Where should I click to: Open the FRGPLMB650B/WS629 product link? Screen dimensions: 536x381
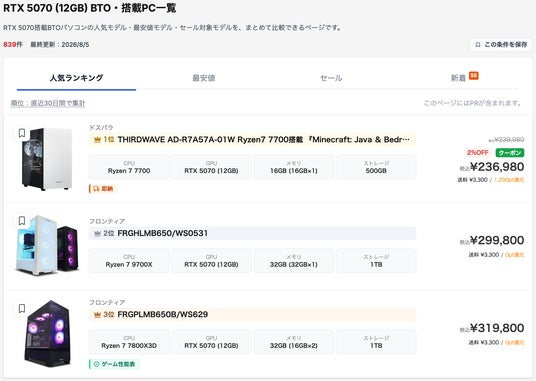click(x=162, y=314)
